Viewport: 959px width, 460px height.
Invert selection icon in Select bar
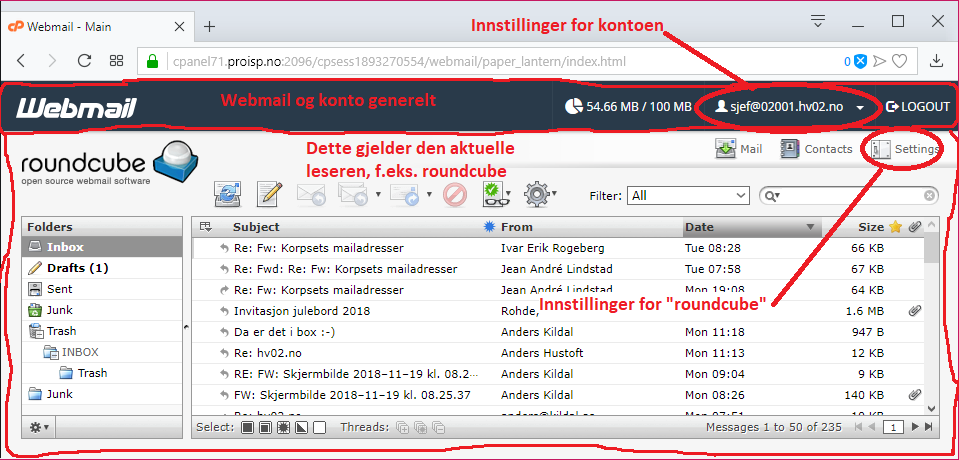click(301, 427)
